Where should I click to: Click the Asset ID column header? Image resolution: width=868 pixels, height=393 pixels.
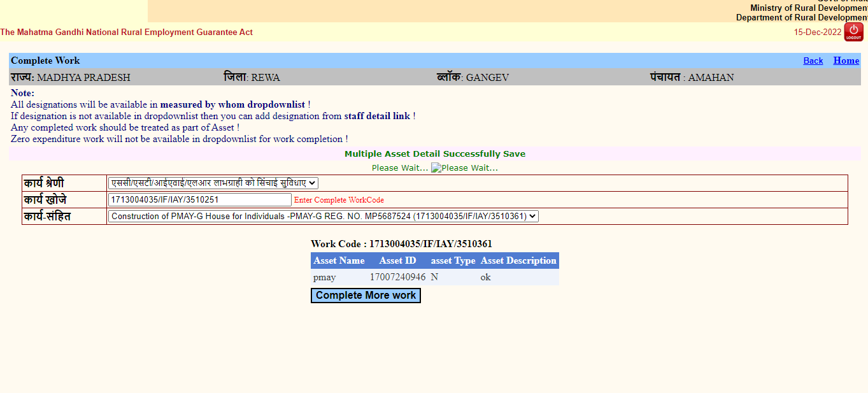click(x=397, y=261)
